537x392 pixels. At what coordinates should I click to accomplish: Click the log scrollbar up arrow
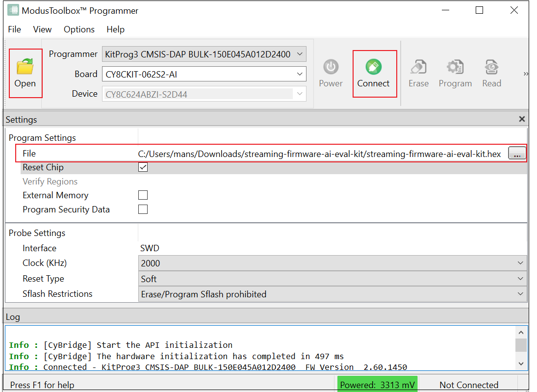pos(521,332)
